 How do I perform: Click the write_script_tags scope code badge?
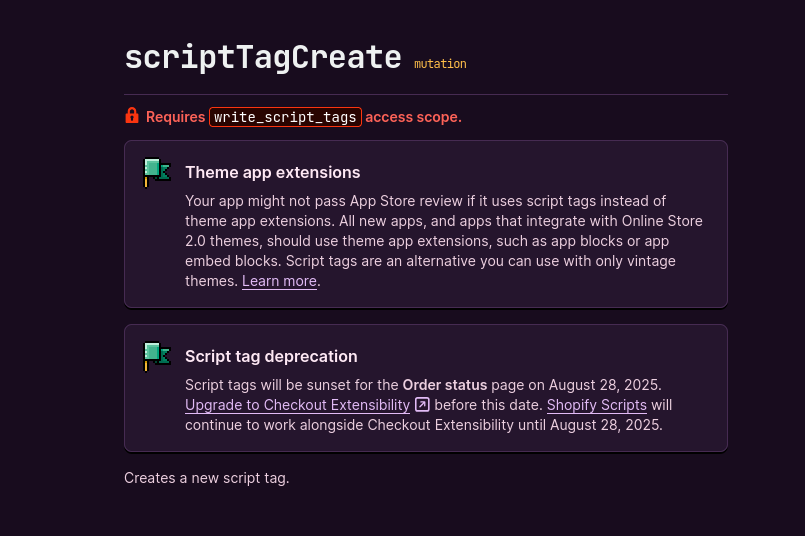click(285, 117)
